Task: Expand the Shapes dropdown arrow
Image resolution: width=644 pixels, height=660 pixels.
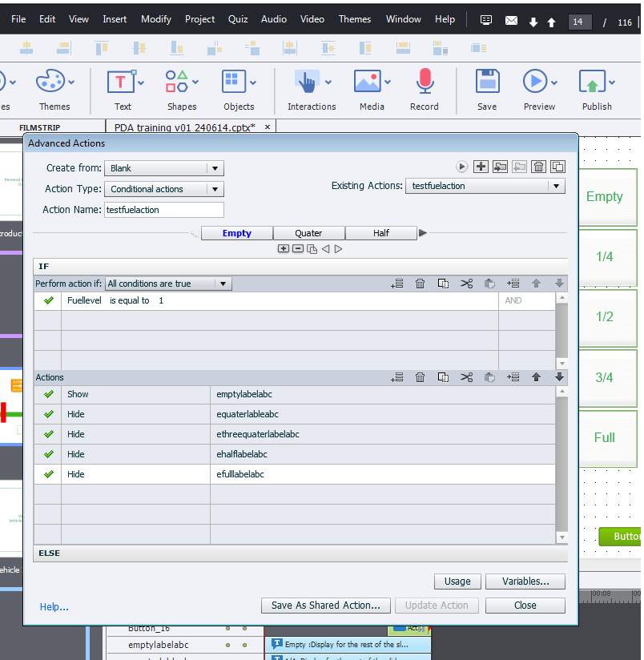Action: 195,82
